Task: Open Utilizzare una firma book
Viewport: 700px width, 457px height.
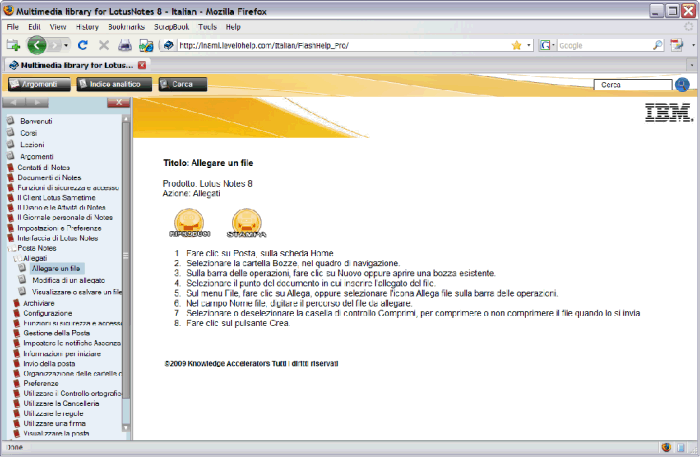Action: [x=54, y=424]
